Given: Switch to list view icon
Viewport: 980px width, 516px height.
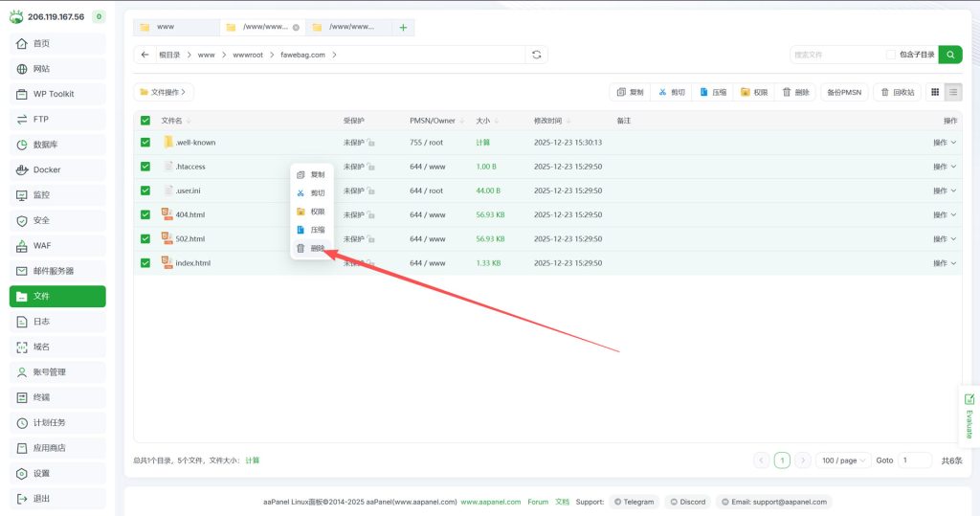Looking at the screenshot, I should pyautogui.click(x=952, y=92).
